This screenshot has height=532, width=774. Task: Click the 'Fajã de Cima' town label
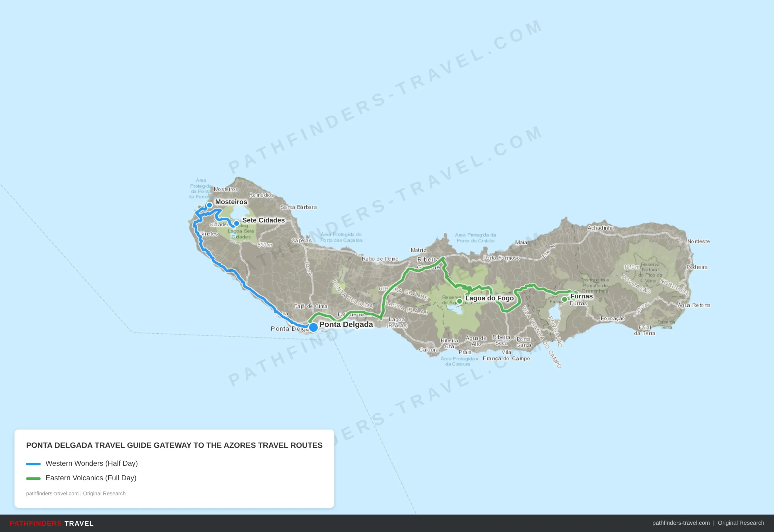tap(311, 306)
